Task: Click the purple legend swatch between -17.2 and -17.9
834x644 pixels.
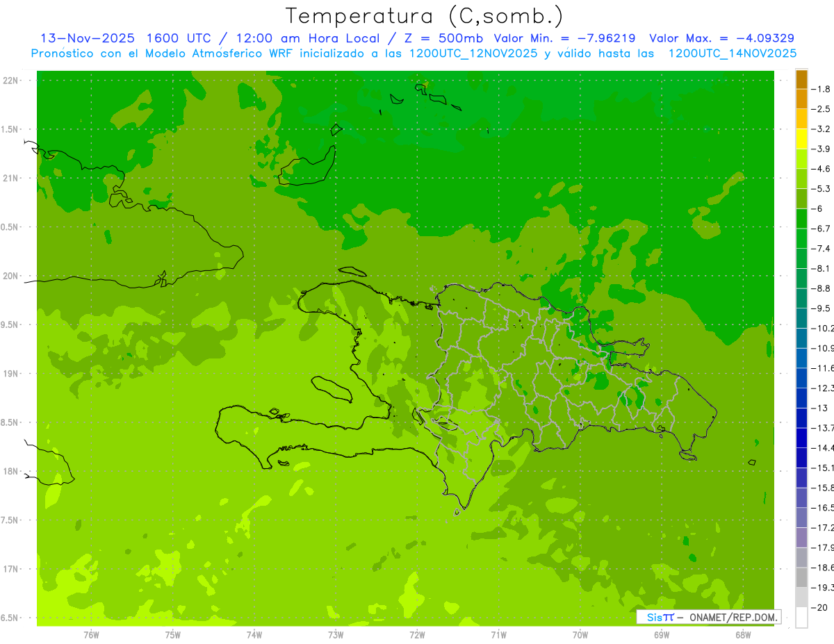Action: (x=801, y=538)
